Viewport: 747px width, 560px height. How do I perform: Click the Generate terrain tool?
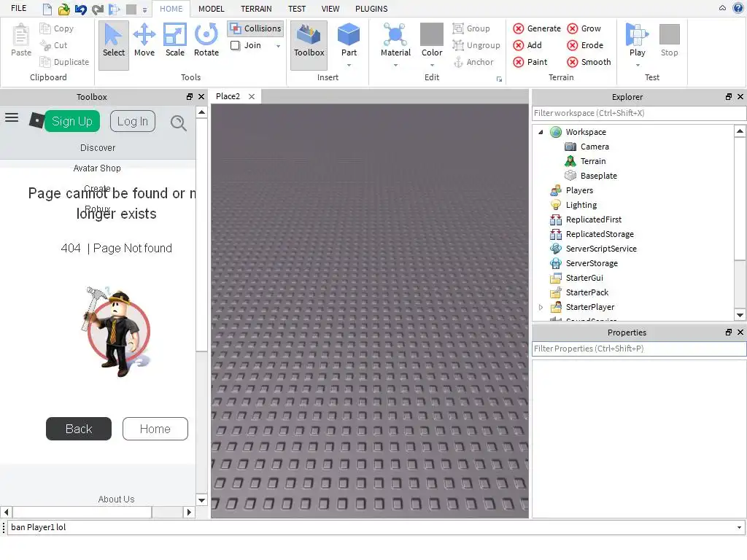tap(537, 28)
